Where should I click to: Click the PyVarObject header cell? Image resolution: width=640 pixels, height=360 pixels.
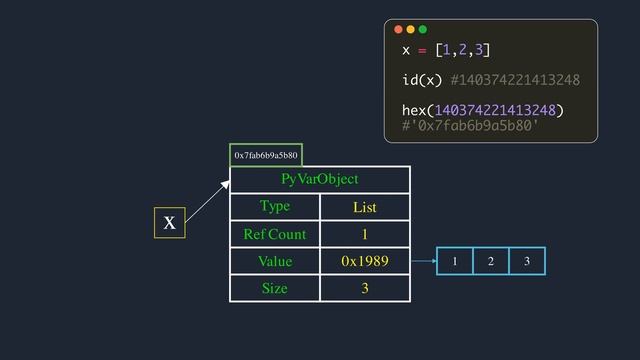pyautogui.click(x=320, y=179)
